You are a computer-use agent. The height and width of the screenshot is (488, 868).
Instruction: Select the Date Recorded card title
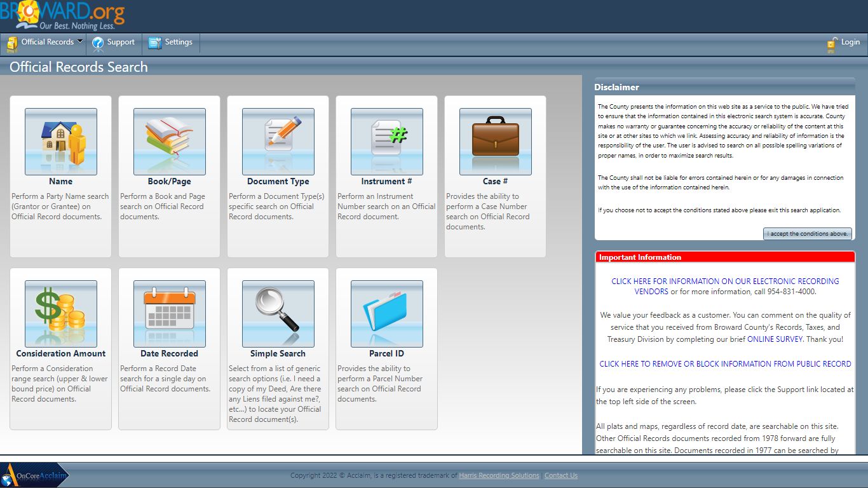click(x=170, y=354)
